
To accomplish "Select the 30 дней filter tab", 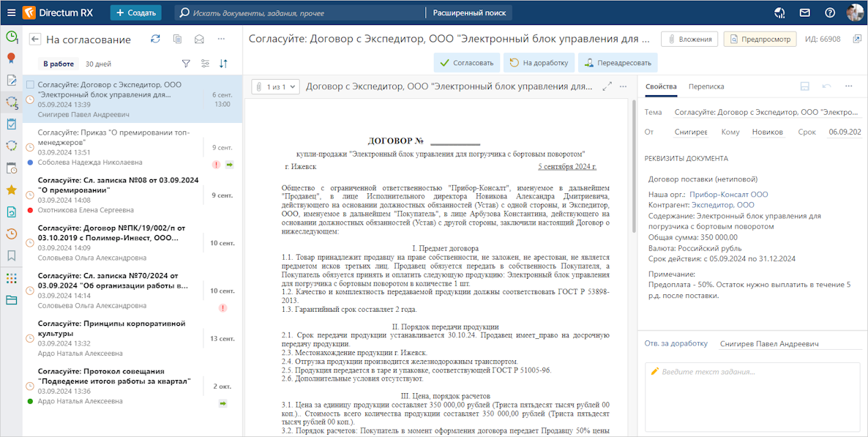I will click(98, 64).
